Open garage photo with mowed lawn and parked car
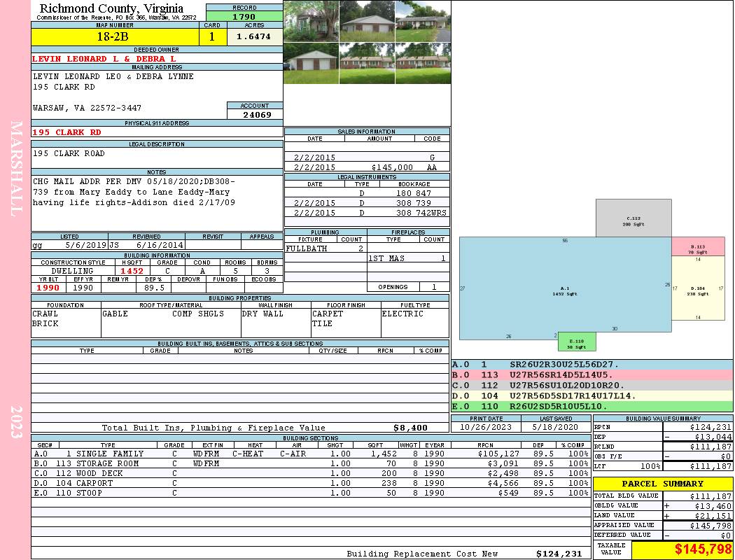This screenshot has width=735, height=560. click(311, 63)
